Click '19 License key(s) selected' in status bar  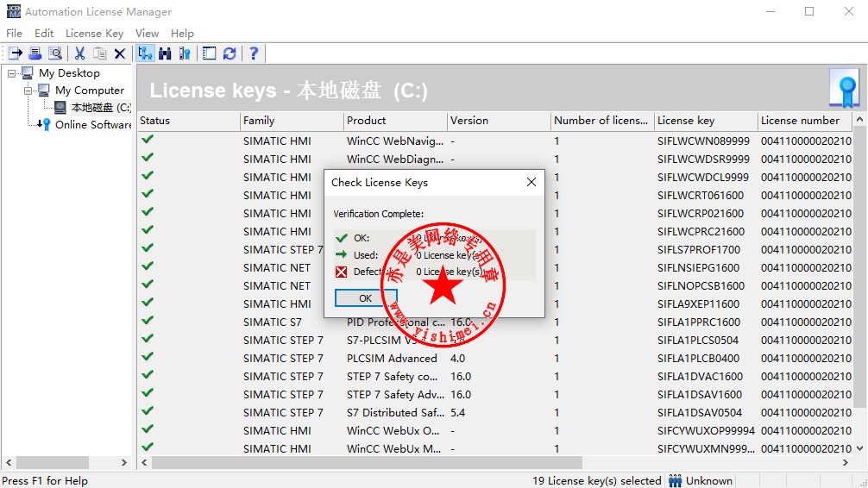point(597,481)
